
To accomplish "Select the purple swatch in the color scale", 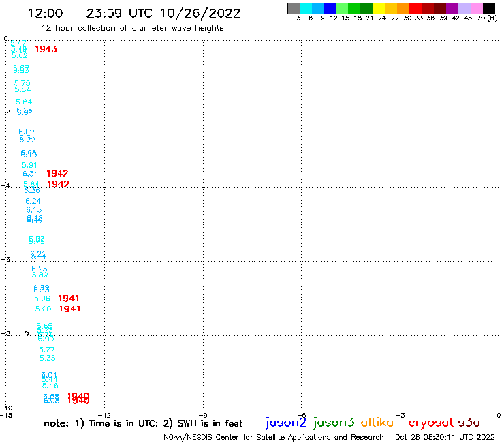I will click(452, 8).
